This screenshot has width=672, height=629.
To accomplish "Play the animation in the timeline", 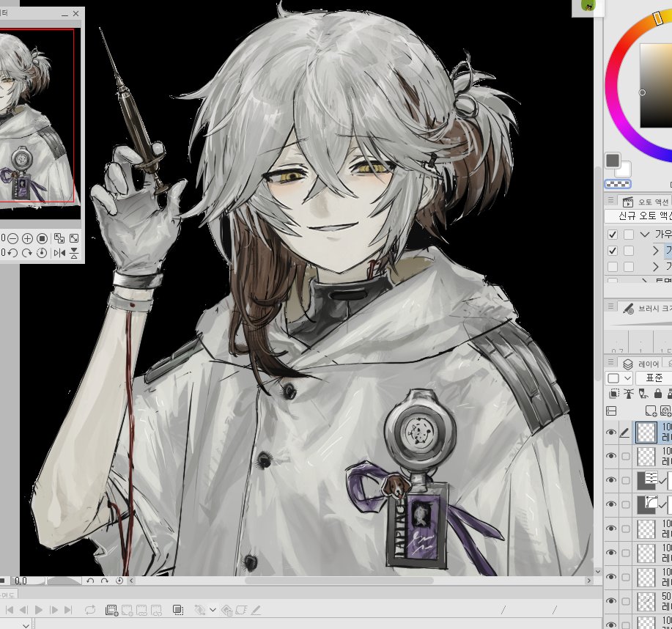I will pyautogui.click(x=39, y=610).
